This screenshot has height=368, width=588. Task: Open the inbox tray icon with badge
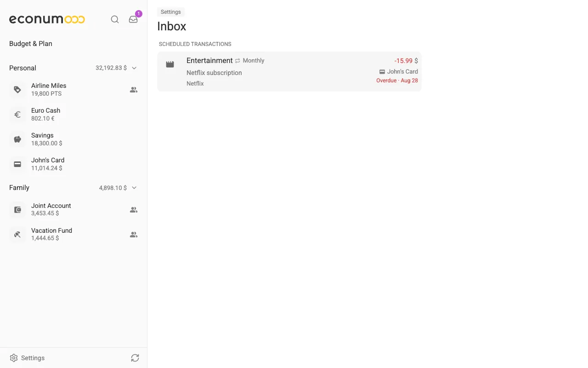[x=133, y=19]
